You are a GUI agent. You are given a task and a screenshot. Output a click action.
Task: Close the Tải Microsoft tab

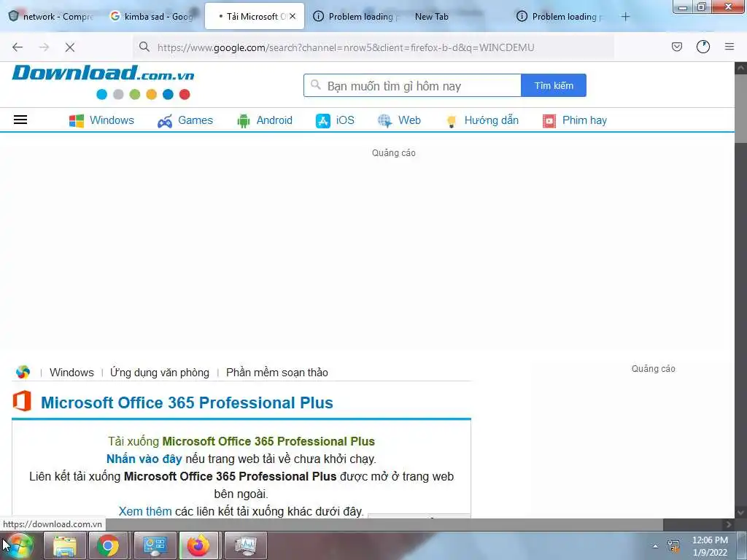[293, 16]
